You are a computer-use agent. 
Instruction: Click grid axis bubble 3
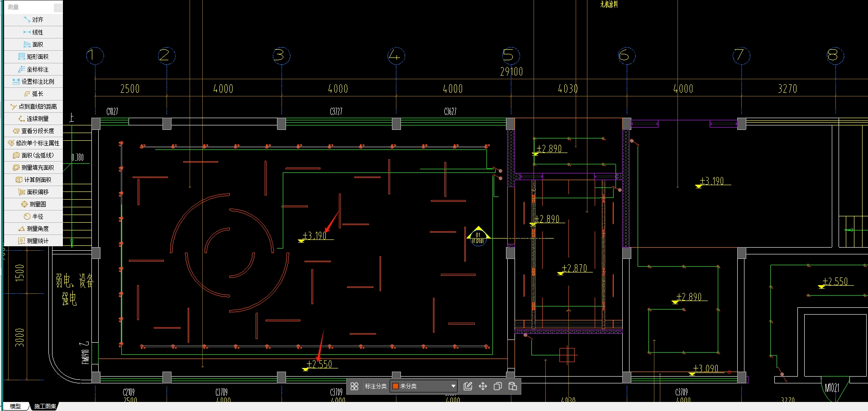click(x=281, y=56)
